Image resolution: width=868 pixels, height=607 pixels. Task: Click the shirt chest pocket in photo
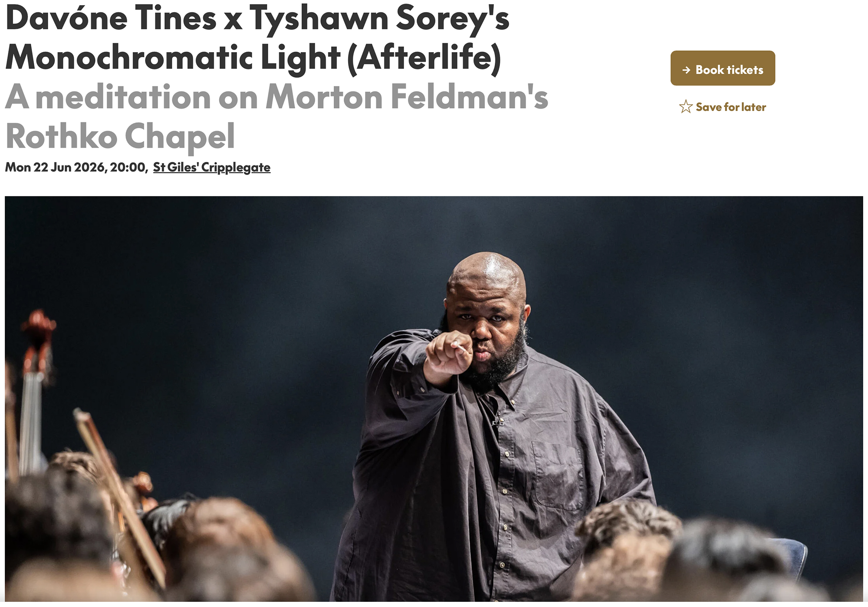[558, 475]
